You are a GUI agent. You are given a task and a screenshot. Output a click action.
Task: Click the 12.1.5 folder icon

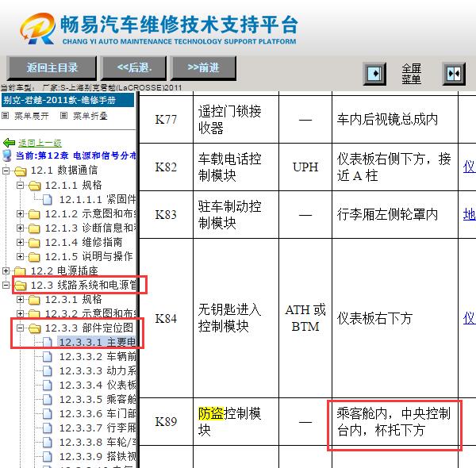[x=34, y=257]
